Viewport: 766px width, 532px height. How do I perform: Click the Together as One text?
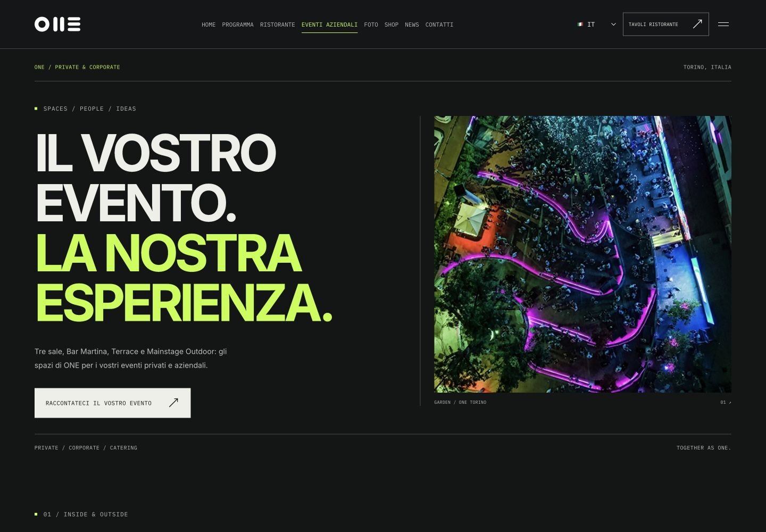[704, 448]
